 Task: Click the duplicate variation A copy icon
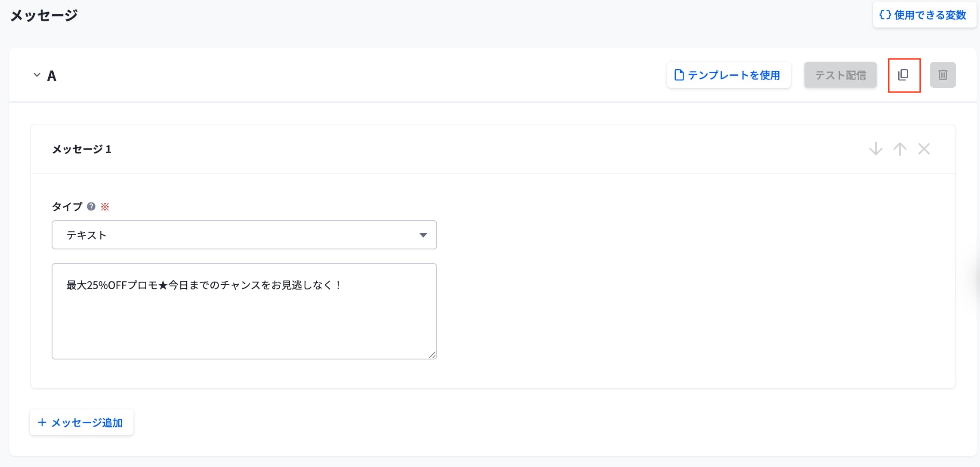(903, 75)
